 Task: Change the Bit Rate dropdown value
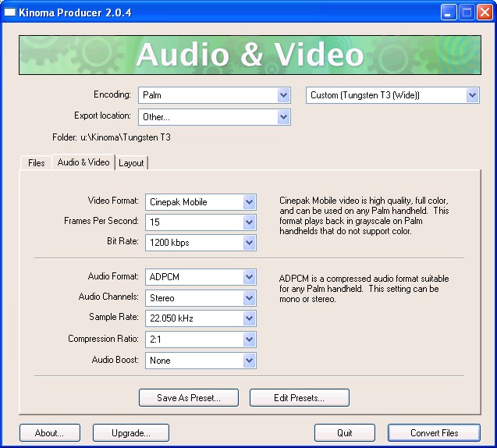tap(201, 243)
